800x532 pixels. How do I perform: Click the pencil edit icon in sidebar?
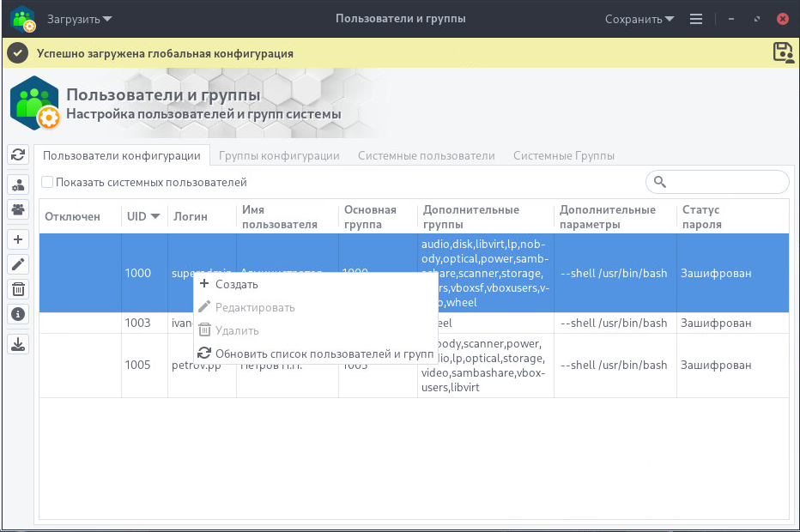point(18,264)
